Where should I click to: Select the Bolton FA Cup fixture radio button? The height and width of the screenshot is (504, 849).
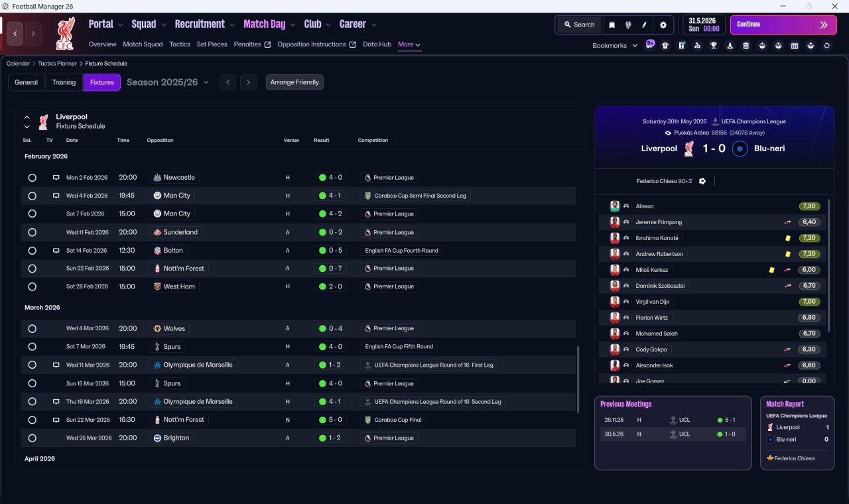32,251
